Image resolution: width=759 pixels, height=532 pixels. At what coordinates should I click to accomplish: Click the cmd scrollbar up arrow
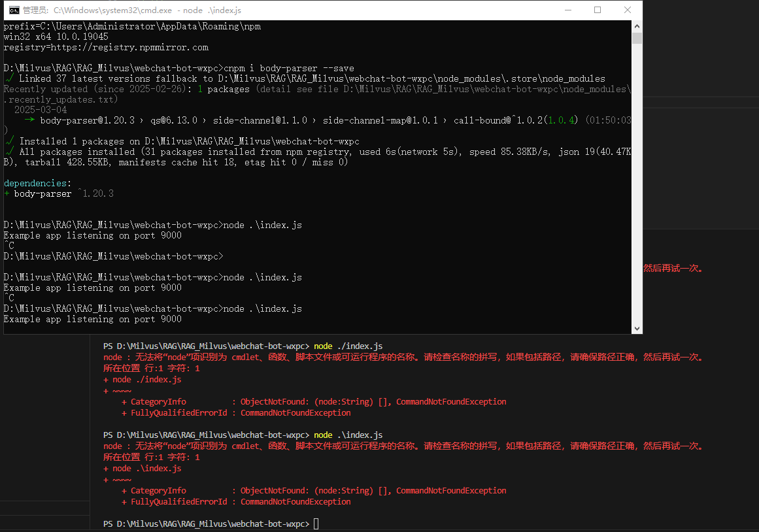[x=637, y=26]
